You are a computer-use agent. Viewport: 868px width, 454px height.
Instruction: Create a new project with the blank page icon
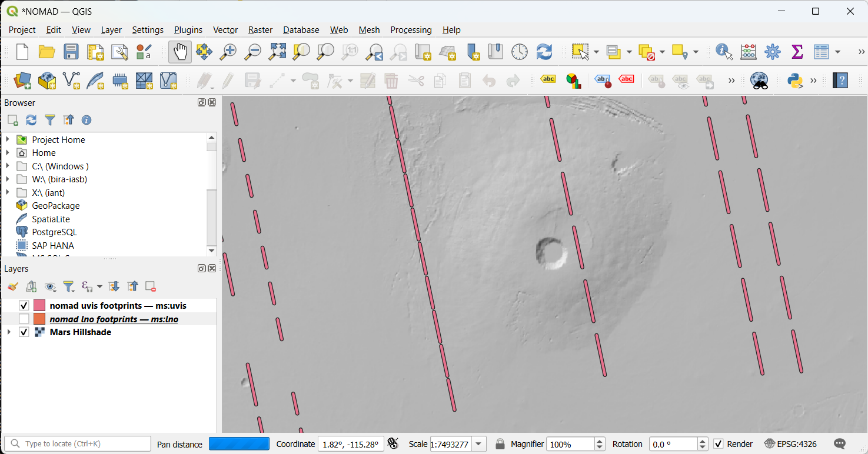tap(22, 52)
